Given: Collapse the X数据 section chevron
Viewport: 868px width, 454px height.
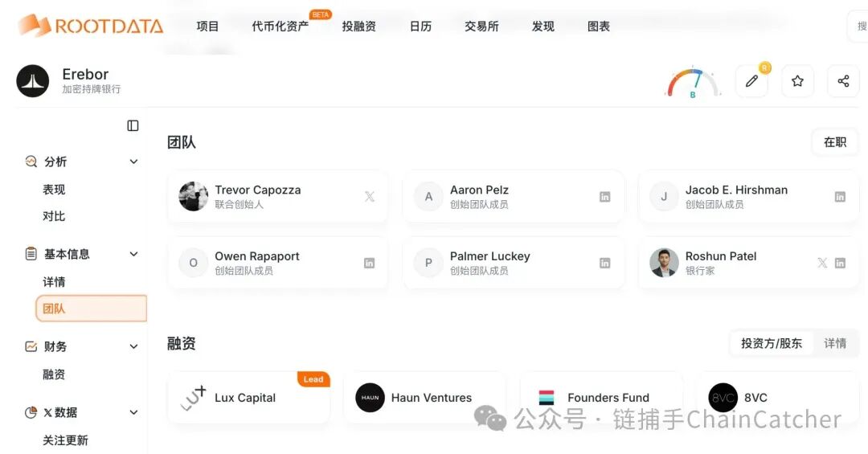Looking at the screenshot, I should (x=133, y=412).
